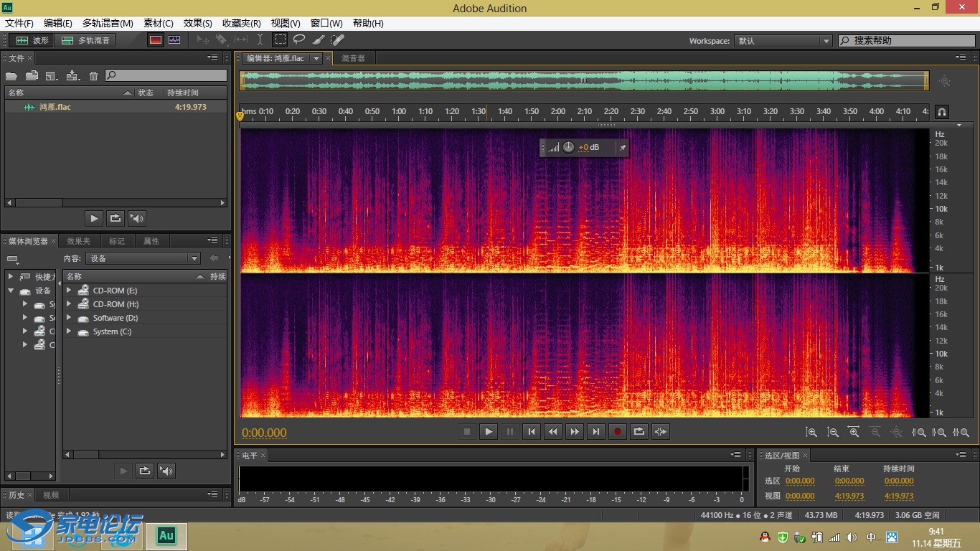Image resolution: width=980 pixels, height=551 pixels.
Task: Open the 文件(F) menu
Action: pos(19,23)
